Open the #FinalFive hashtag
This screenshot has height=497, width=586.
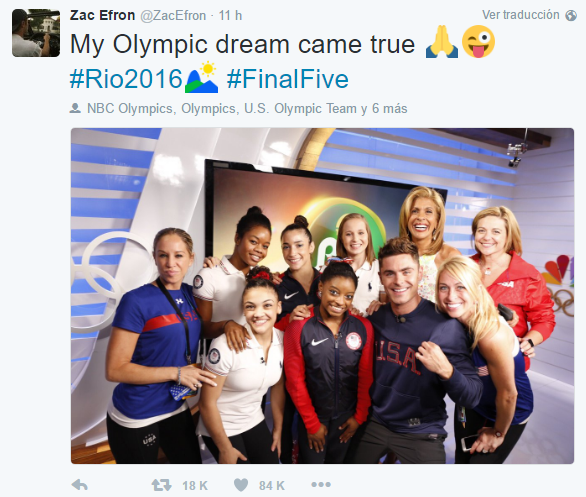click(x=287, y=79)
